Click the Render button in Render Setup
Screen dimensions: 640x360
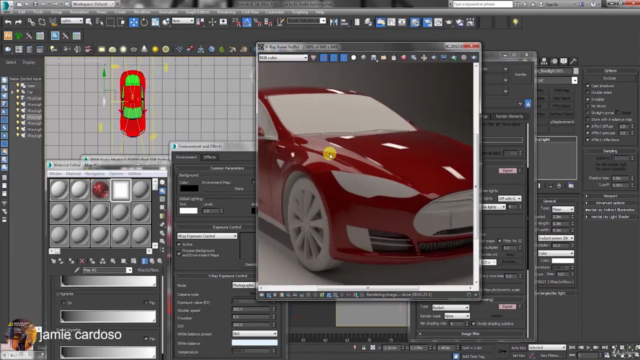[520, 74]
